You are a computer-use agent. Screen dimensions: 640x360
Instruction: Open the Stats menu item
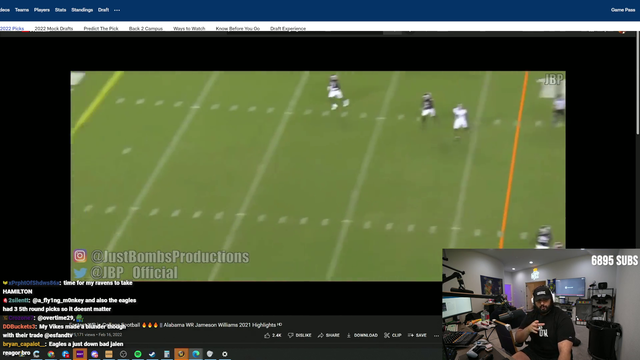60,10
